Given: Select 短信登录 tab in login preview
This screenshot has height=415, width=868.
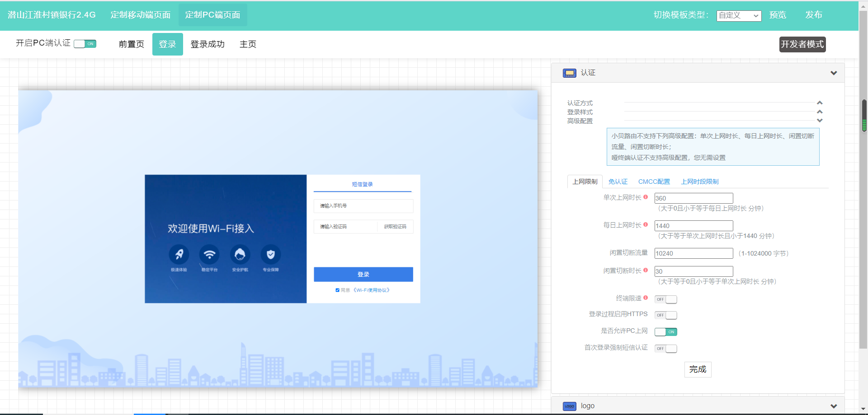Looking at the screenshot, I should 363,184.
